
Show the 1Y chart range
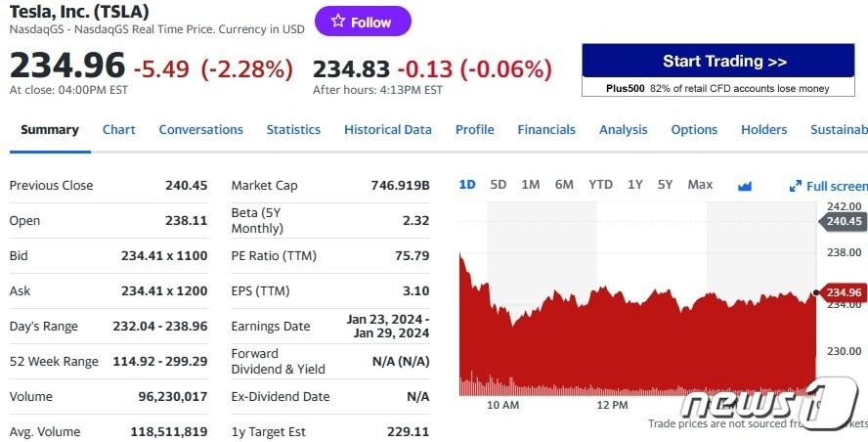(635, 185)
